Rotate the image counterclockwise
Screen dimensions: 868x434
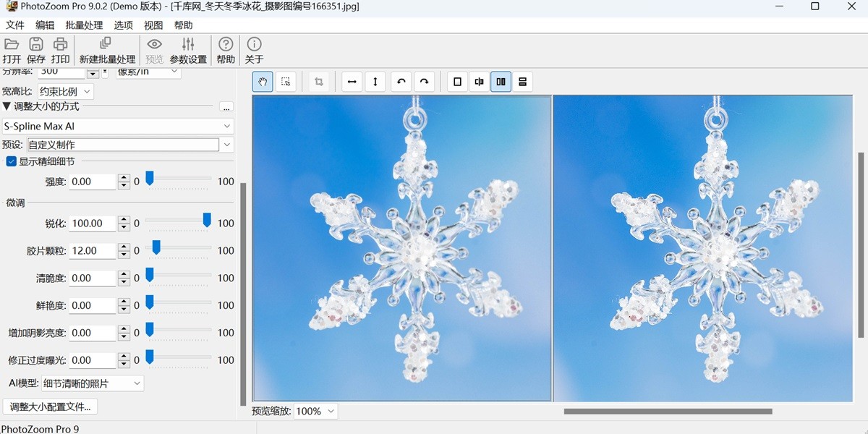click(401, 82)
